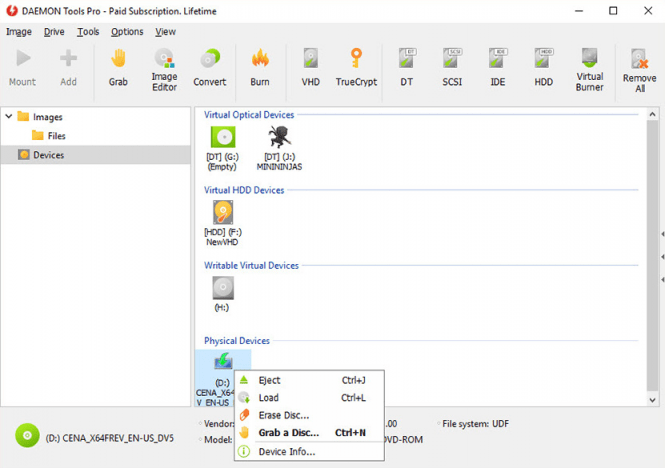The width and height of the screenshot is (665, 468).
Task: Open the Burn flame tool
Action: (x=260, y=68)
